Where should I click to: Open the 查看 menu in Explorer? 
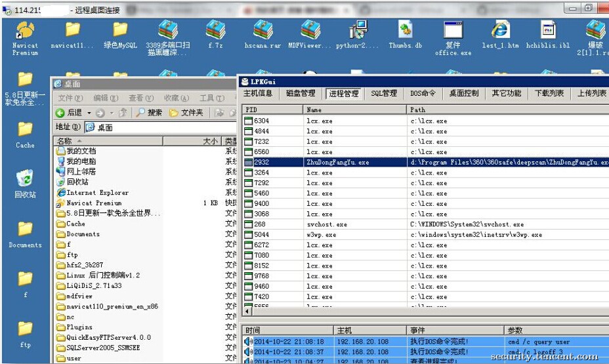[141, 98]
